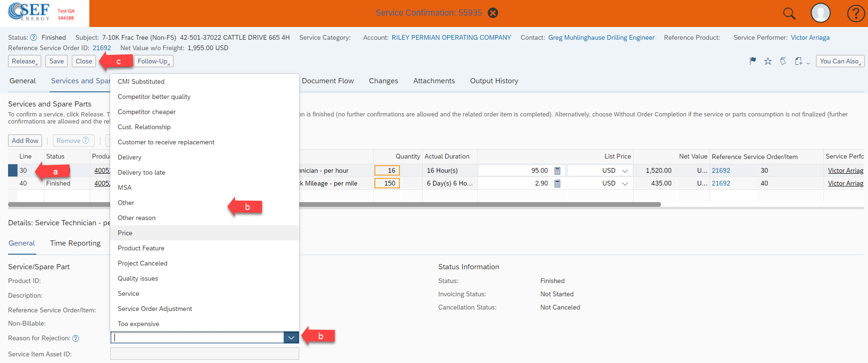
Task: Select Competitor cheaper option
Action: (x=205, y=112)
